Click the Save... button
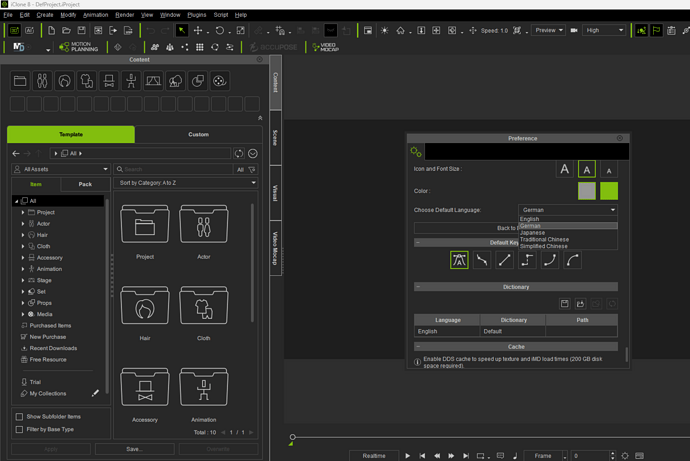This screenshot has width=690, height=461. coord(135,449)
